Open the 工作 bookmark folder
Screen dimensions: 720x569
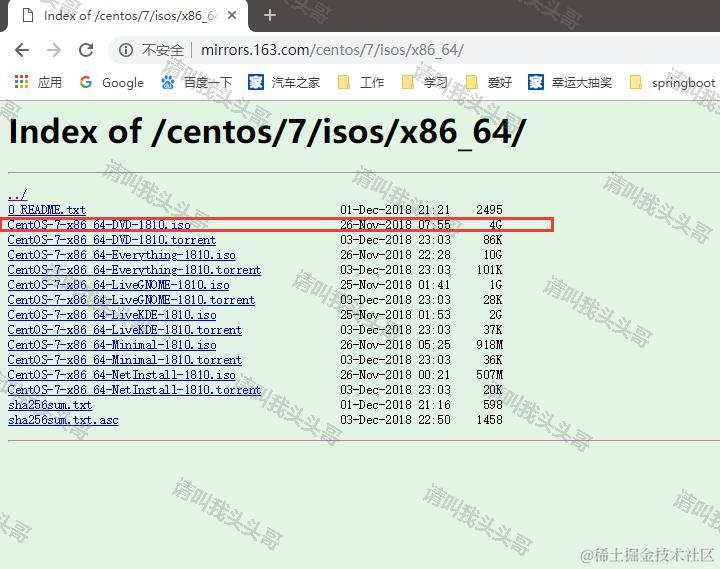[x=360, y=82]
